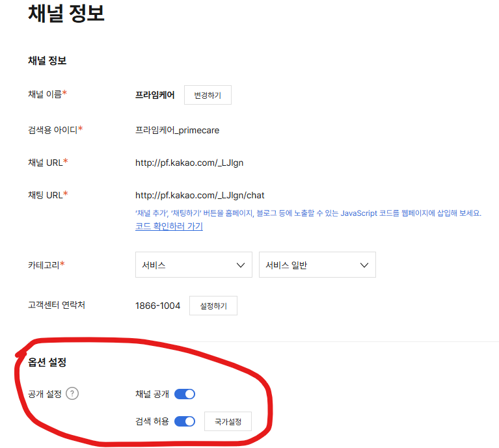Click the 1866-1004 phone number

pyautogui.click(x=157, y=306)
